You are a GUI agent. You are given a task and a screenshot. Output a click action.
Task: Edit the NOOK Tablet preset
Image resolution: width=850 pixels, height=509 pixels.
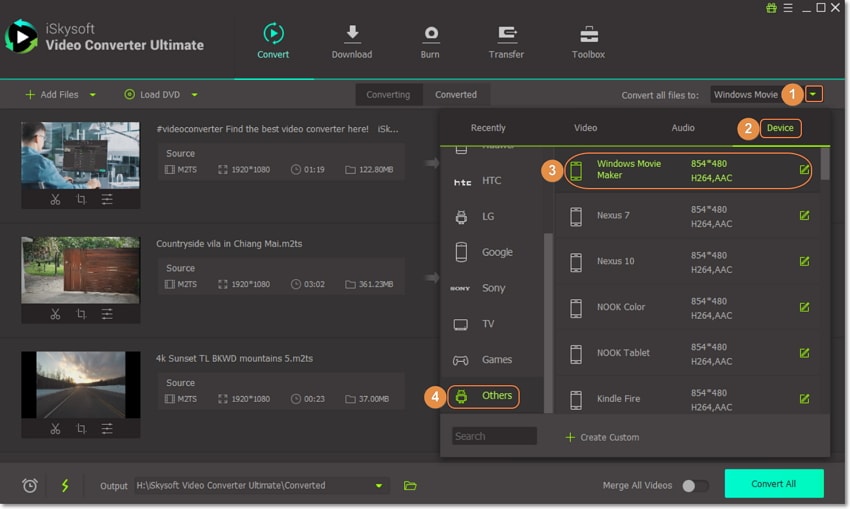(x=804, y=353)
